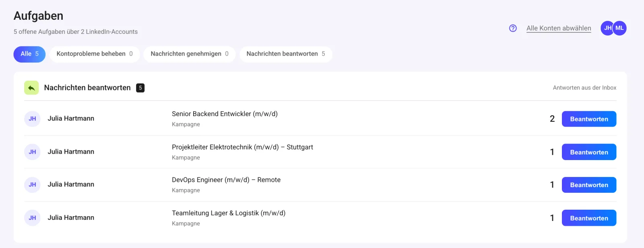
Task: Click the Antworten aus der Inbox text
Action: (x=584, y=88)
